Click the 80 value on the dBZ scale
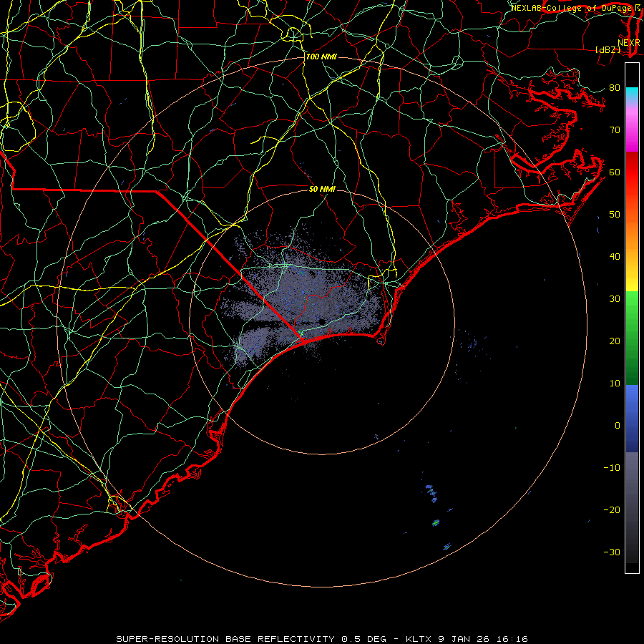The height and width of the screenshot is (644, 644). [615, 87]
